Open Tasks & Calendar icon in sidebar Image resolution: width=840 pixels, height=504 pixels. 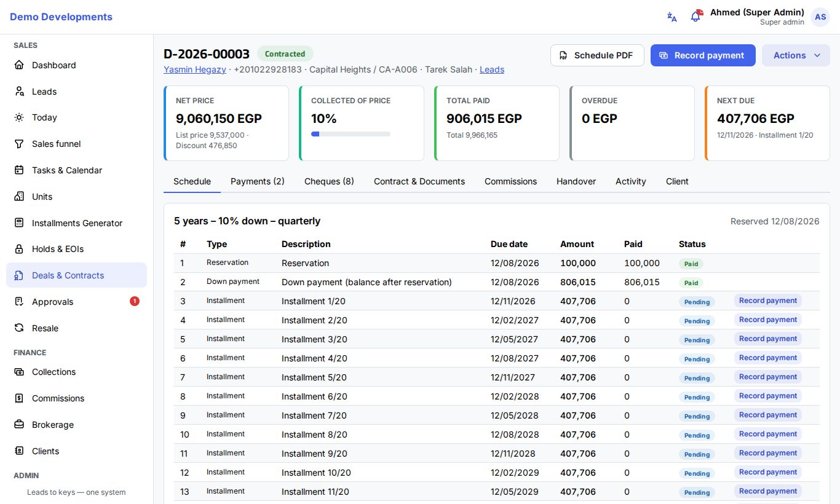pyautogui.click(x=19, y=170)
